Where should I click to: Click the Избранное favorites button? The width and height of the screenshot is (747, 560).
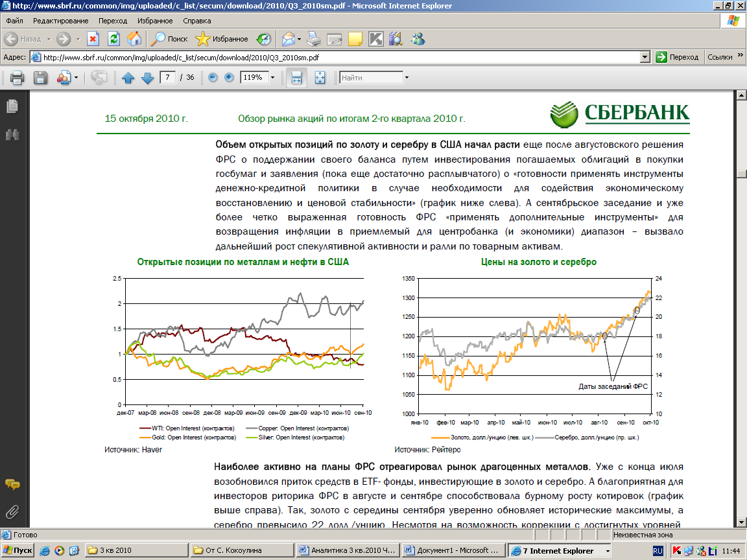click(x=222, y=39)
